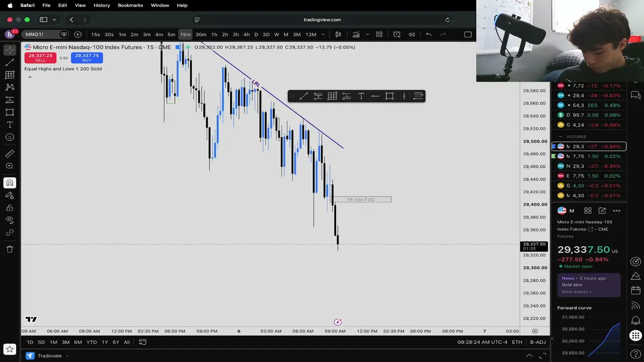
Task: Click the add symbol plus icon
Action: pyautogui.click(x=77, y=34)
